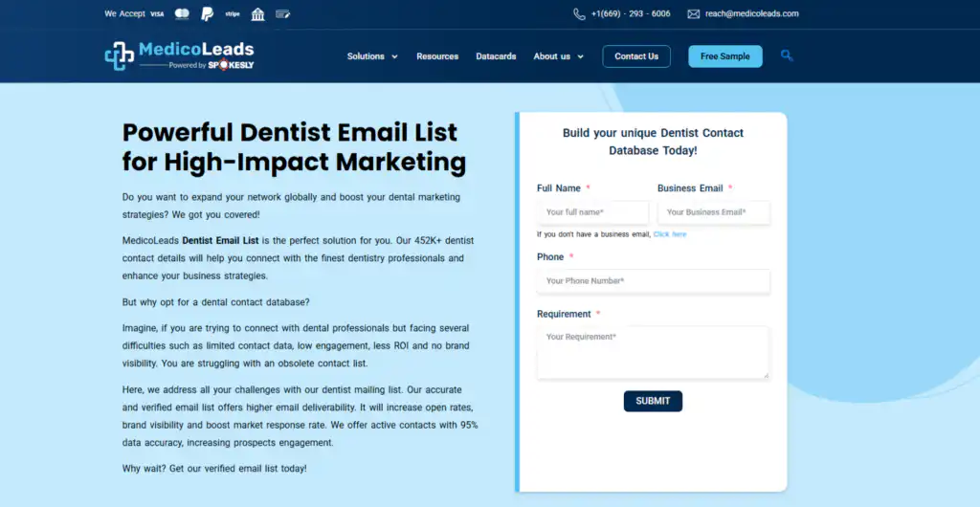Click the phone handset icon
Screen dimensions: 980x507
point(579,13)
